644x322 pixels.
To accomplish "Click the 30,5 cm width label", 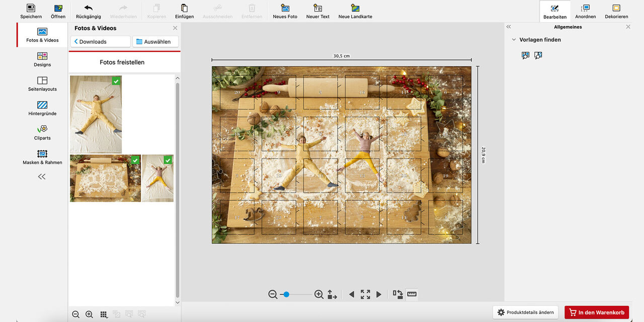I will [x=342, y=56].
